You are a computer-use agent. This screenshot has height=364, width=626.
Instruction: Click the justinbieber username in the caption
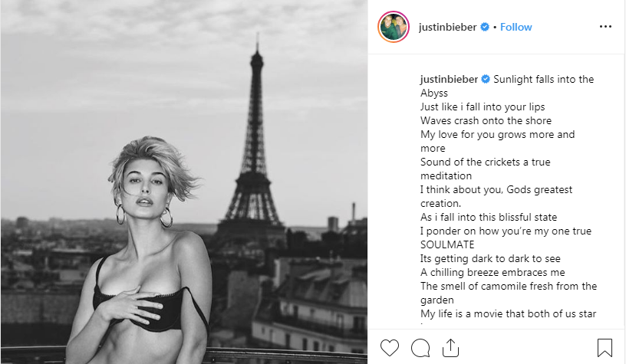click(x=449, y=80)
